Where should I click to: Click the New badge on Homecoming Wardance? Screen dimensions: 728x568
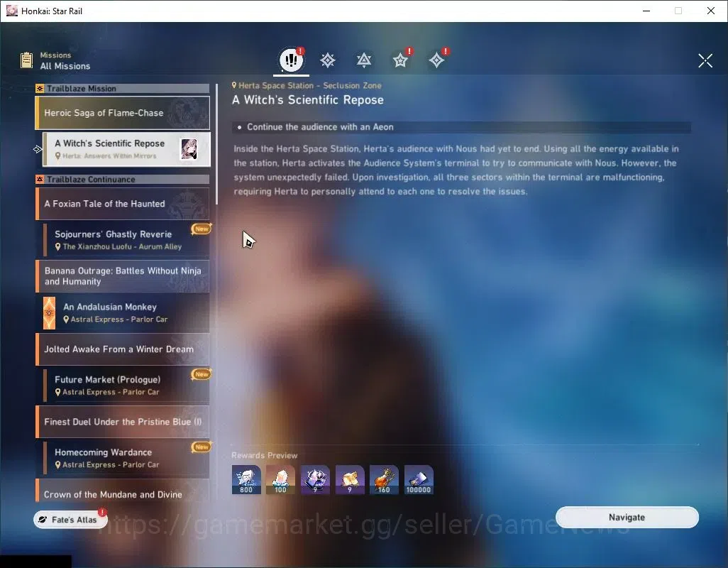[x=202, y=447]
